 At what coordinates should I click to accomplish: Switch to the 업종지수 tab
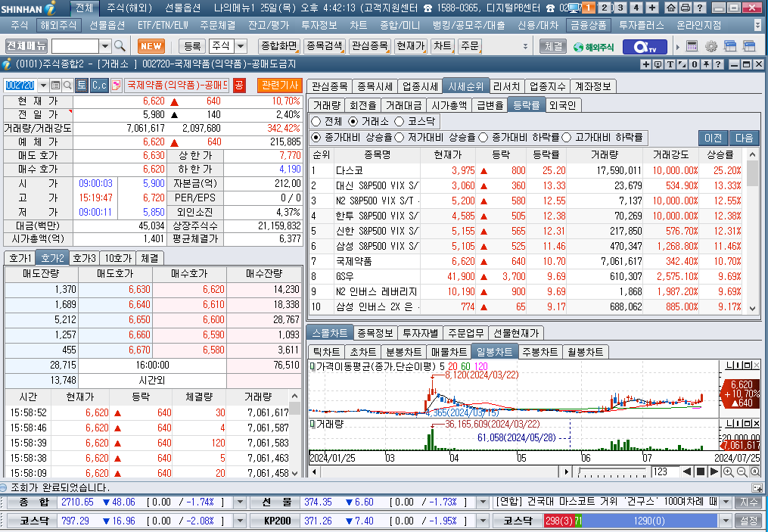tap(547, 87)
